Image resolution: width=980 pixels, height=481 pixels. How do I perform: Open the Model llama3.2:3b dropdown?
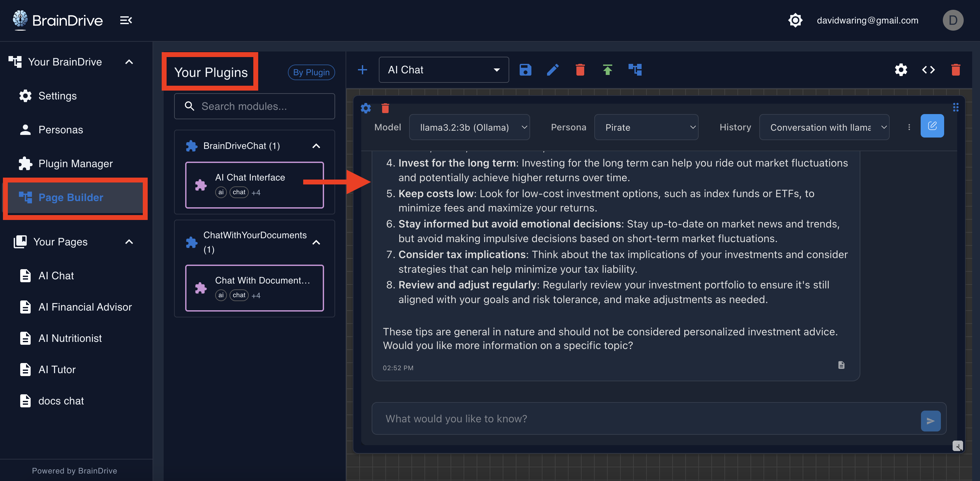[x=469, y=127]
